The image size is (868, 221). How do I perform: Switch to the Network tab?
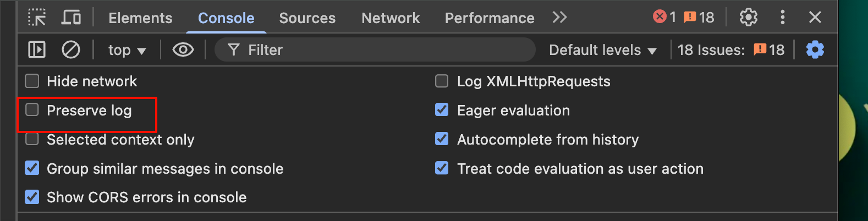coord(391,18)
